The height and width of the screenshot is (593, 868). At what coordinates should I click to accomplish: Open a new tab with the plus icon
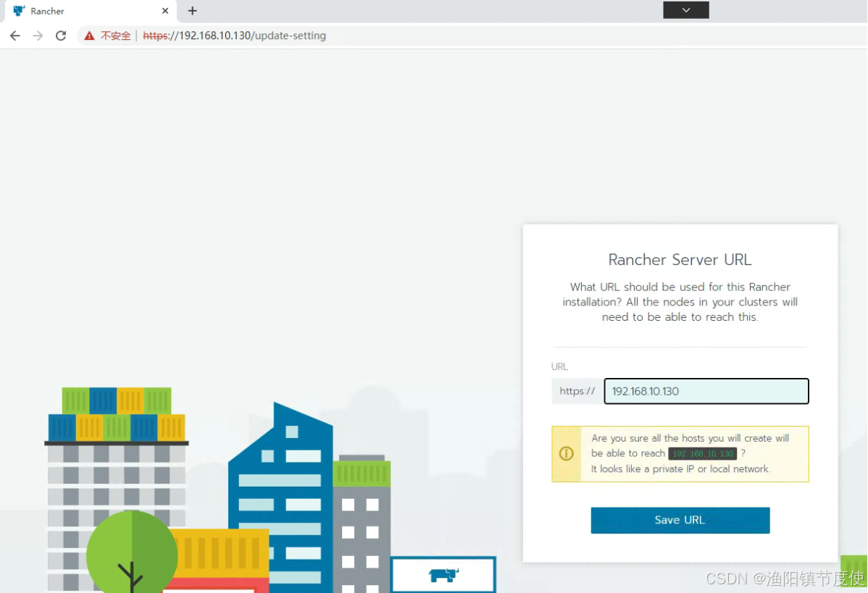(192, 11)
